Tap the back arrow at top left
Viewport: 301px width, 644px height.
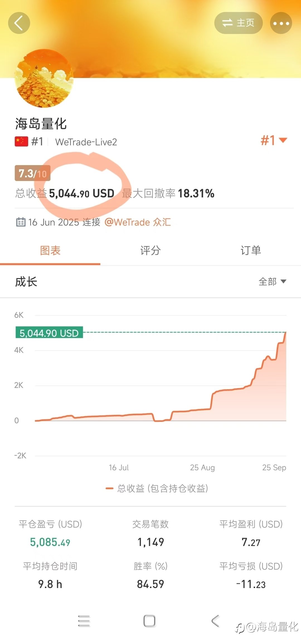[x=19, y=23]
